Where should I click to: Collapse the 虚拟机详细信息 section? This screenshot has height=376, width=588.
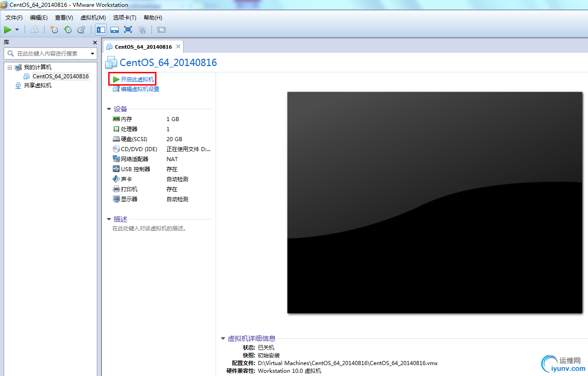point(223,339)
